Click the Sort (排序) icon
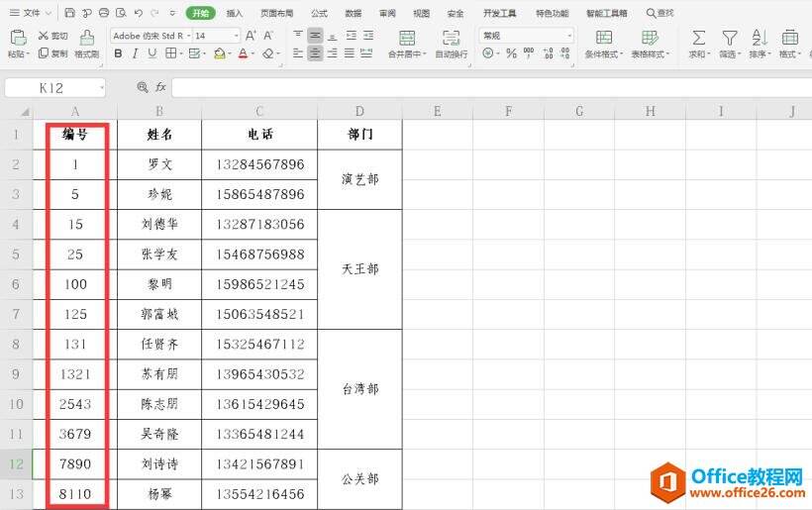The height and width of the screenshot is (510, 812). 760,39
